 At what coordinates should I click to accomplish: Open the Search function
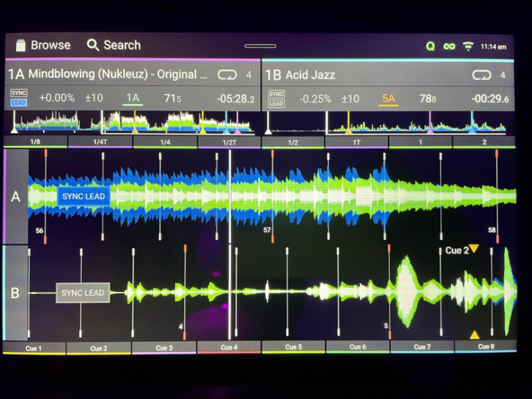pyautogui.click(x=114, y=45)
